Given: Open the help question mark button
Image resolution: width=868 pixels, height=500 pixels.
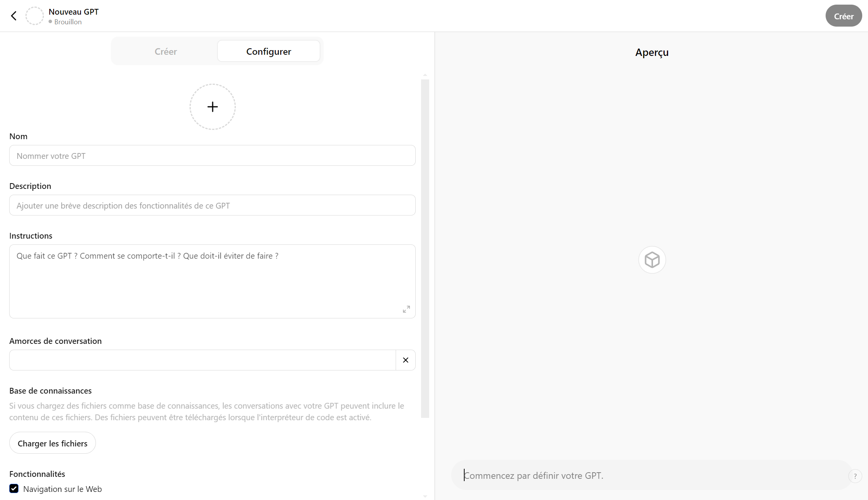Looking at the screenshot, I should point(855,476).
